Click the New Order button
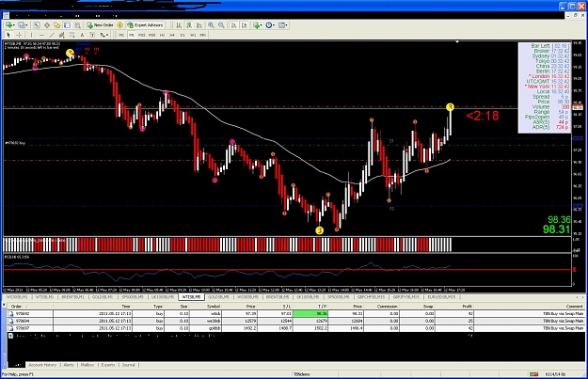588x379 pixels. coord(100,25)
